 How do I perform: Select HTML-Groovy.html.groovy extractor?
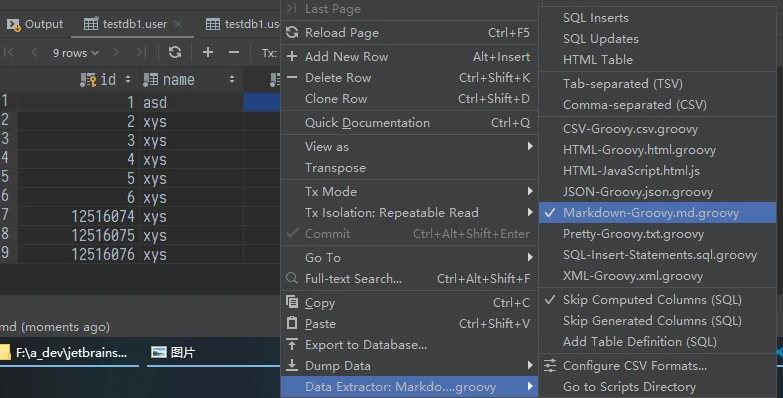click(657, 150)
